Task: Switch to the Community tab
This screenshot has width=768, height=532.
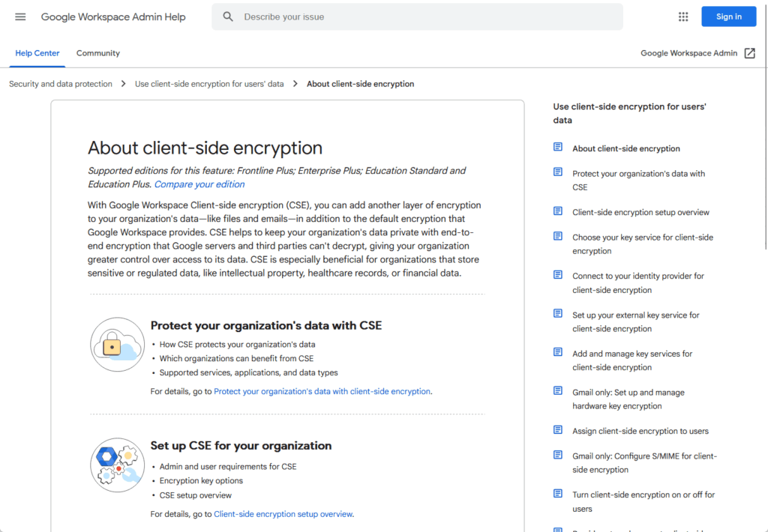Action: coord(98,53)
